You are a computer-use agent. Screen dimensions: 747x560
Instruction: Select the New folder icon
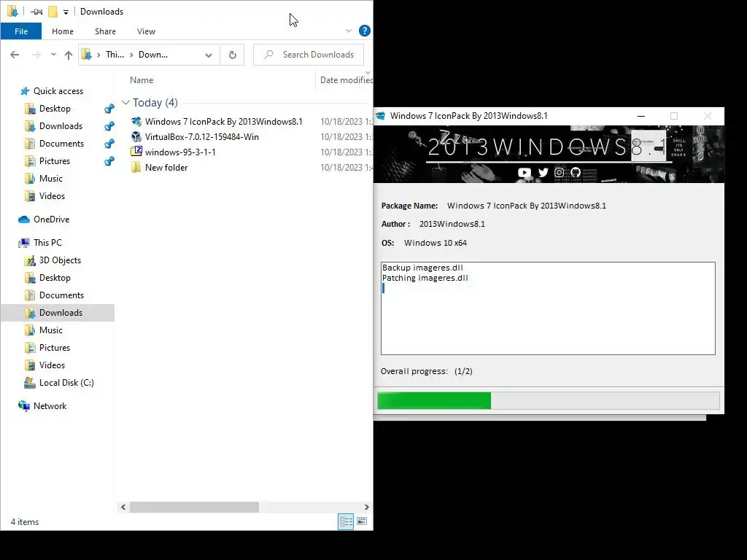pyautogui.click(x=136, y=167)
